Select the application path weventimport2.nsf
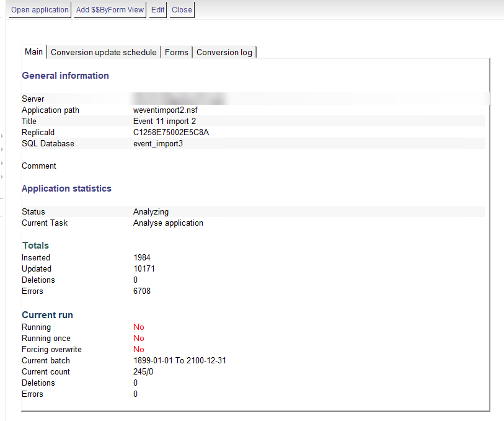Viewport: 504px width, 421px height. [x=166, y=110]
